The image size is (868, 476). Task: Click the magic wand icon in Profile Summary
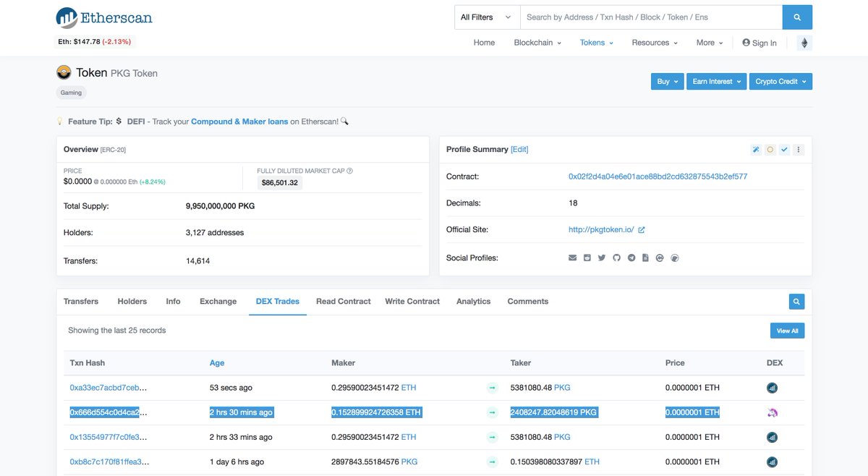(756, 150)
